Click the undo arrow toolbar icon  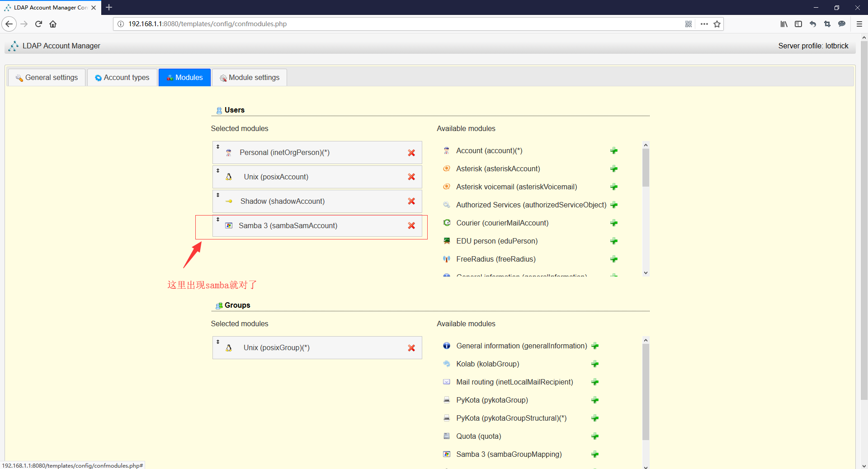point(813,24)
